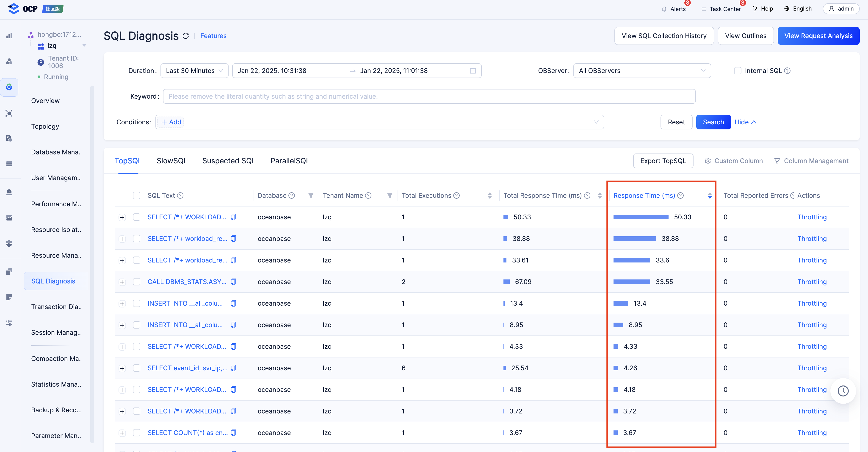Filter by Database column funnel icon

(x=311, y=196)
